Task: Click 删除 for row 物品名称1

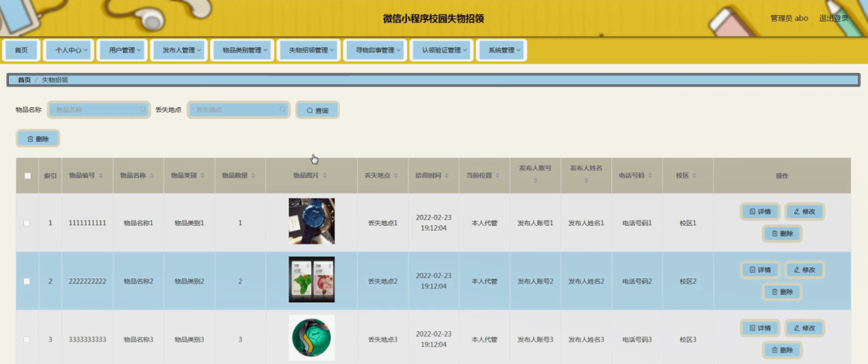Action: point(782,234)
